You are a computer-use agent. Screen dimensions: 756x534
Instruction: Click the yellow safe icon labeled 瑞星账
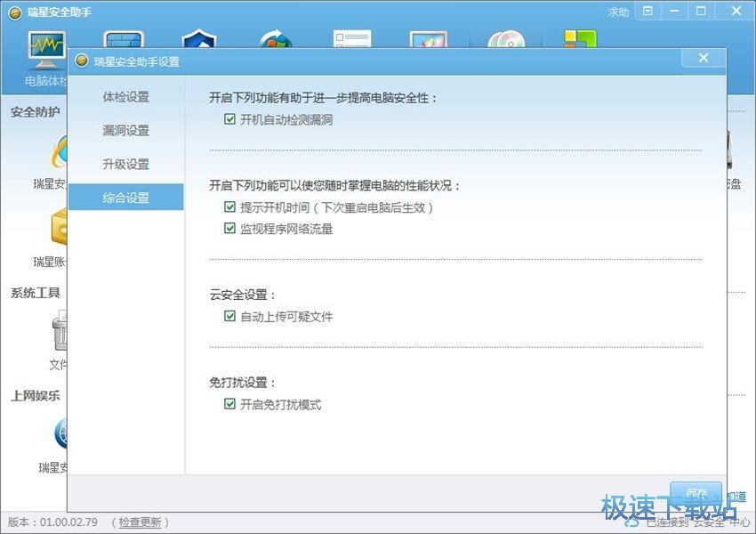(59, 227)
